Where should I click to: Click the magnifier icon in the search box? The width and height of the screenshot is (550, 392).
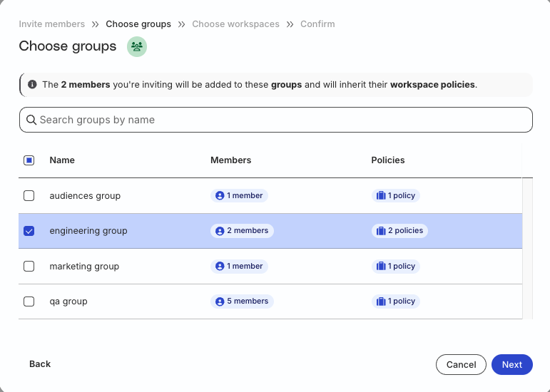pos(31,120)
